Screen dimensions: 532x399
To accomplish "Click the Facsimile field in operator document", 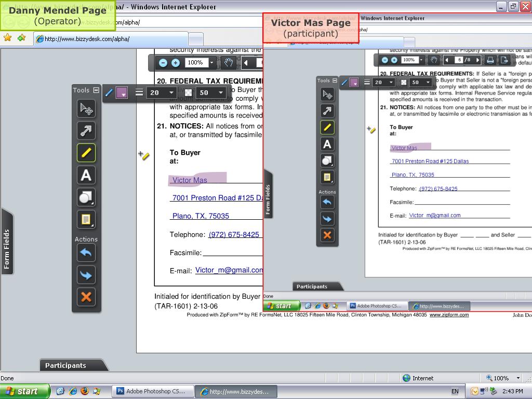I will (232, 253).
